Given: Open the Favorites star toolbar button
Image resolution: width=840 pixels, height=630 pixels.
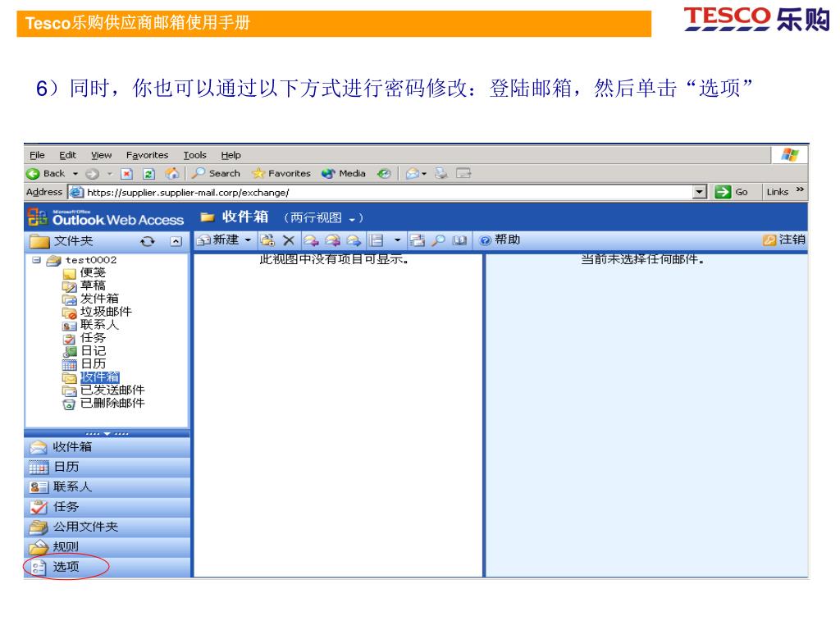Looking at the screenshot, I should 281,173.
